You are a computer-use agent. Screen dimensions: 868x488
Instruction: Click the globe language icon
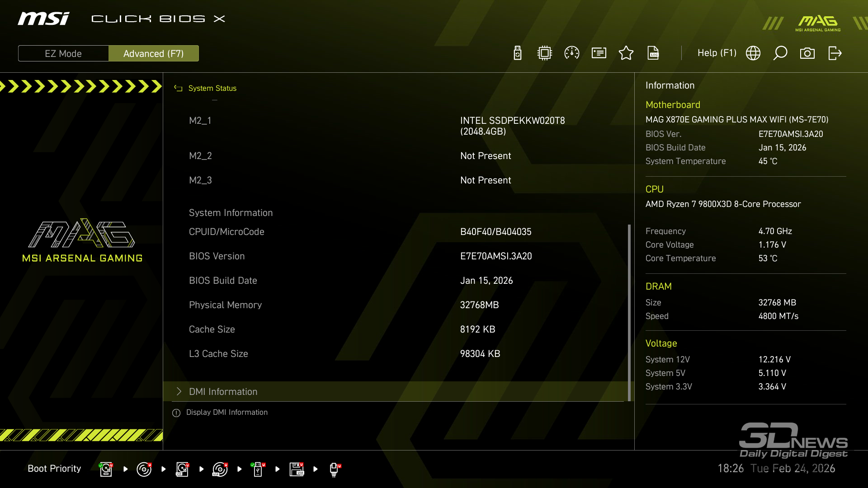pos(753,53)
